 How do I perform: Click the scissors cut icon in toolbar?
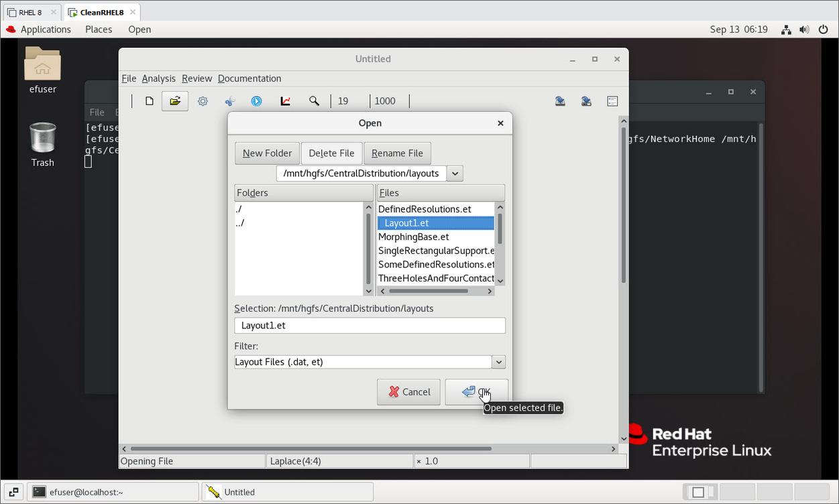[x=230, y=101]
